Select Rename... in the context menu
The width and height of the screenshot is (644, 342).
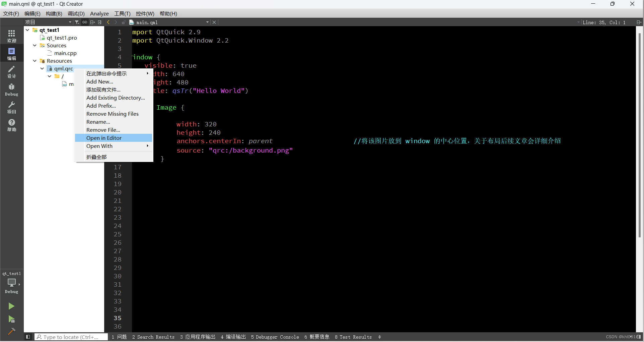[98, 122]
